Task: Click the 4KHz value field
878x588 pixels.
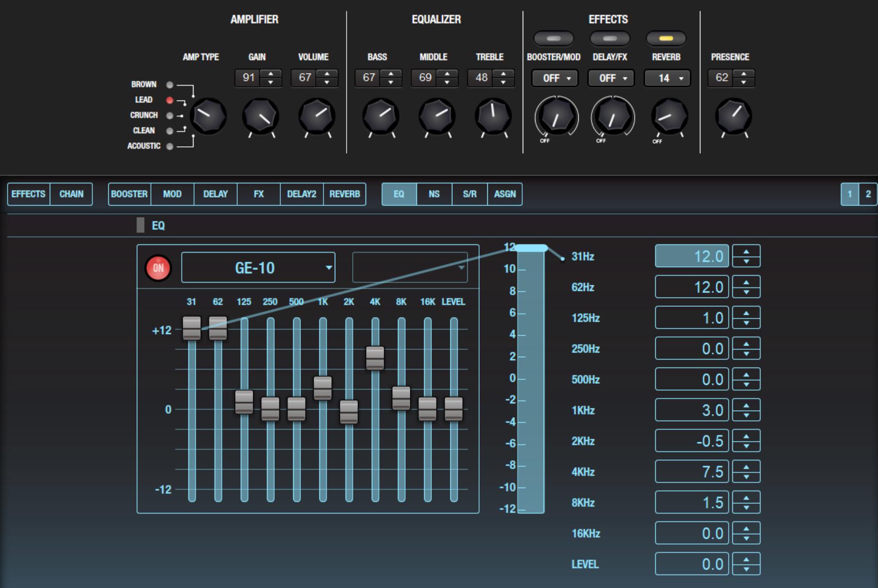Action: coord(692,472)
